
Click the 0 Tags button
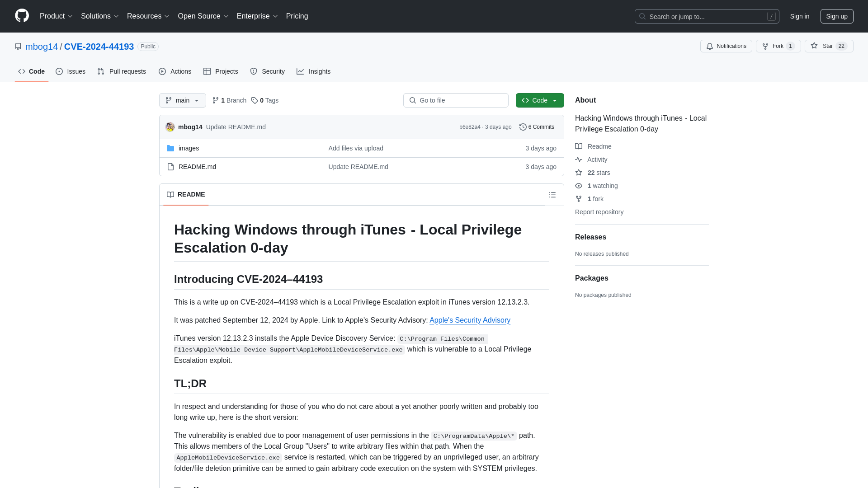tap(264, 100)
